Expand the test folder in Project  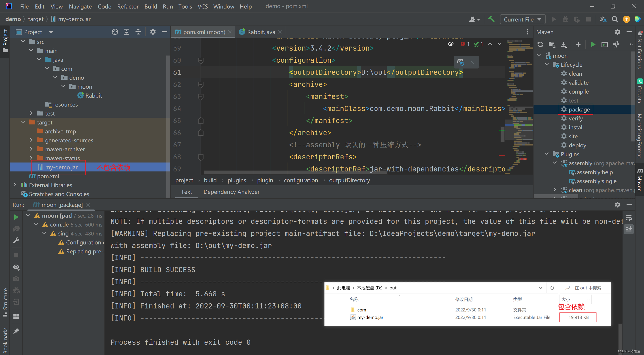[x=31, y=113]
